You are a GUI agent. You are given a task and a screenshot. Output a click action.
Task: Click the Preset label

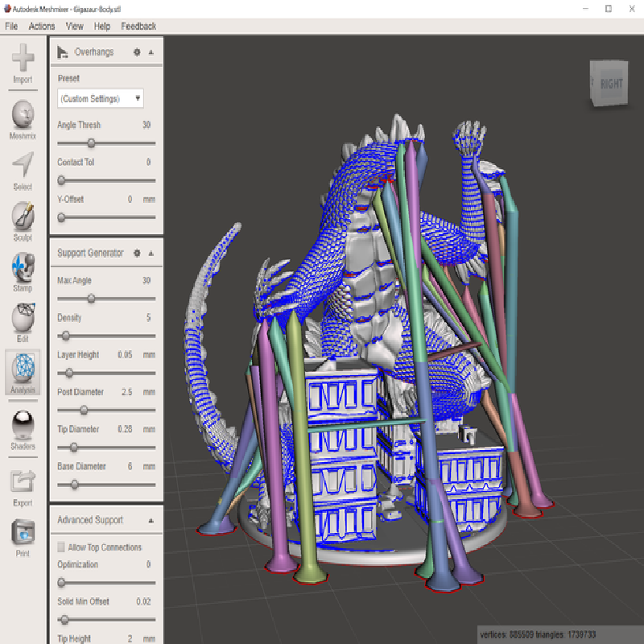point(68,78)
